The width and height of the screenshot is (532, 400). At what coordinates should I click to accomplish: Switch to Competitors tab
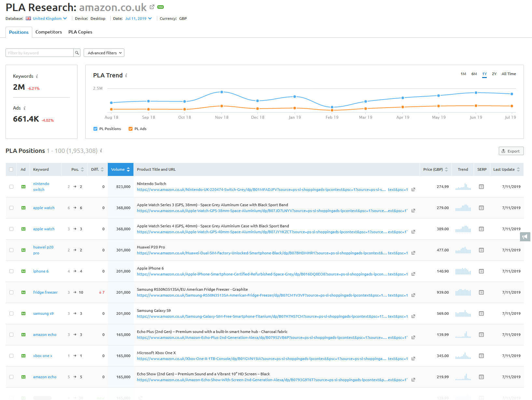(49, 32)
